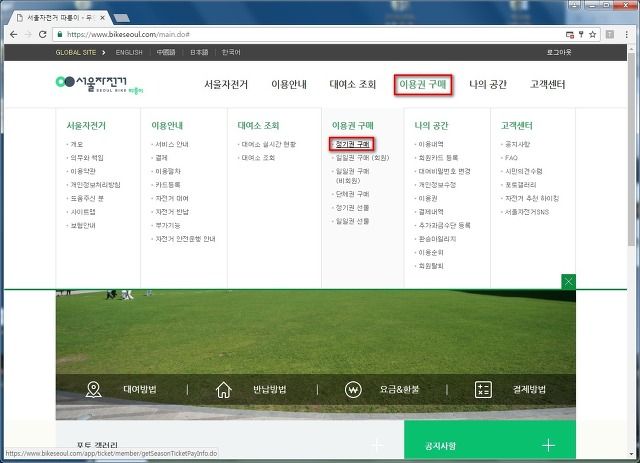Open FAQ under 고객센터

tap(511, 158)
